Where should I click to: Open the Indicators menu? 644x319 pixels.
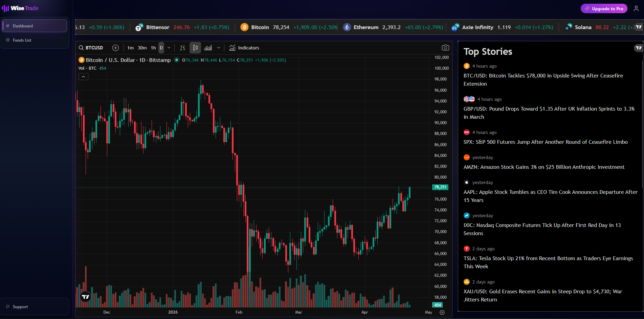click(x=244, y=48)
